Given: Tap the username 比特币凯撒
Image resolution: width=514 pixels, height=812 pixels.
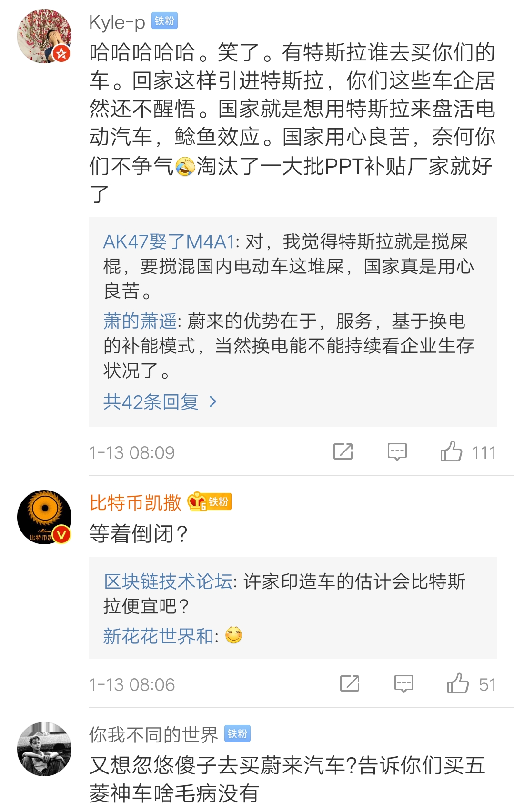Looking at the screenshot, I should 136,502.
